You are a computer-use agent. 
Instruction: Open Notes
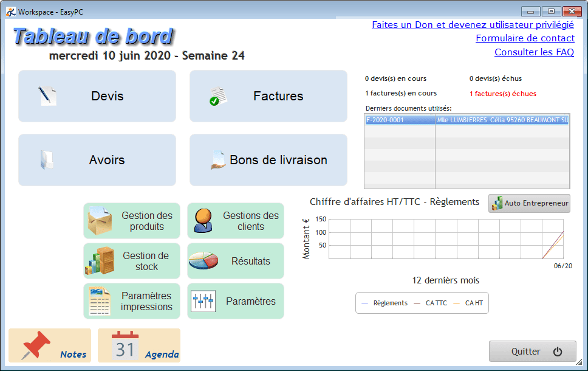point(50,345)
